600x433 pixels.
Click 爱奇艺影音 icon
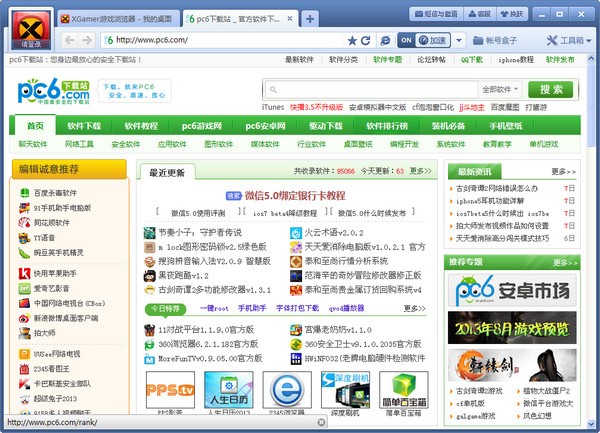click(x=24, y=288)
